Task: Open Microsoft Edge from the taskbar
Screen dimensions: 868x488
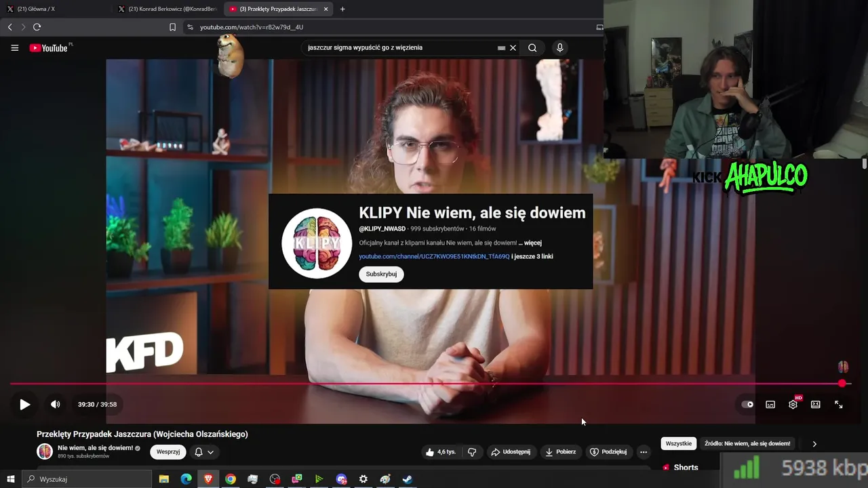Action: (x=186, y=479)
